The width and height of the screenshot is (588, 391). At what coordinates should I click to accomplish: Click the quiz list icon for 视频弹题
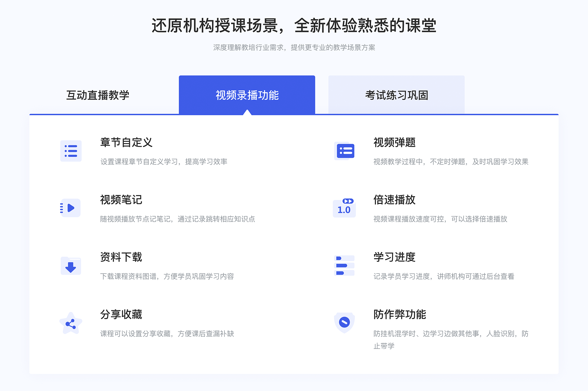pos(345,152)
